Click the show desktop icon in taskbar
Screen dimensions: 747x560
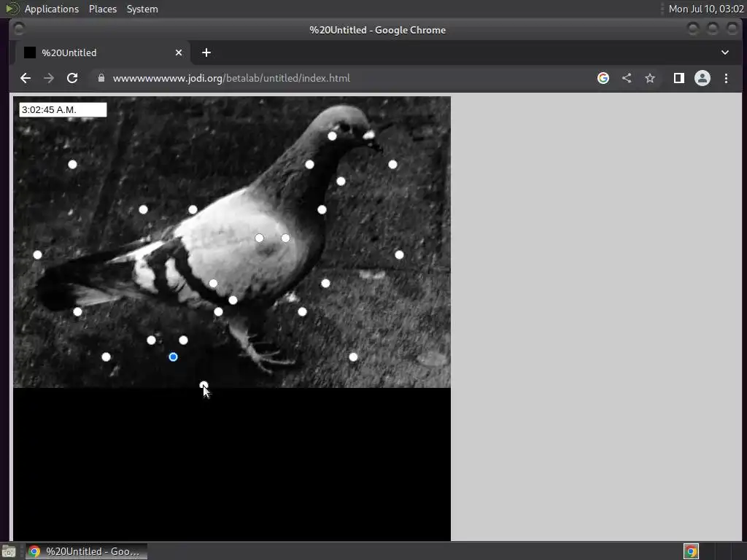[x=9, y=551]
